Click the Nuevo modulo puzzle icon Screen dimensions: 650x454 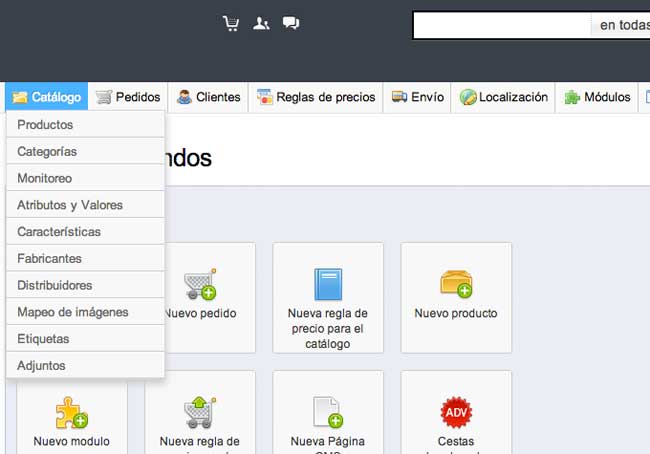(x=72, y=413)
